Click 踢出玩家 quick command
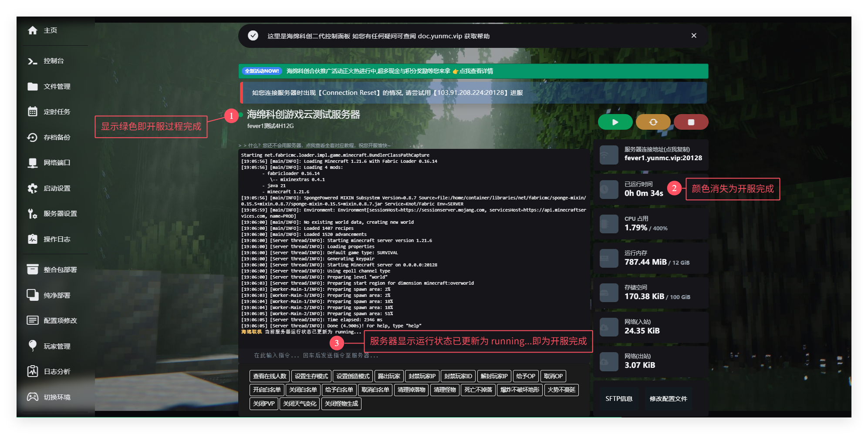The image size is (868, 434). (x=389, y=377)
